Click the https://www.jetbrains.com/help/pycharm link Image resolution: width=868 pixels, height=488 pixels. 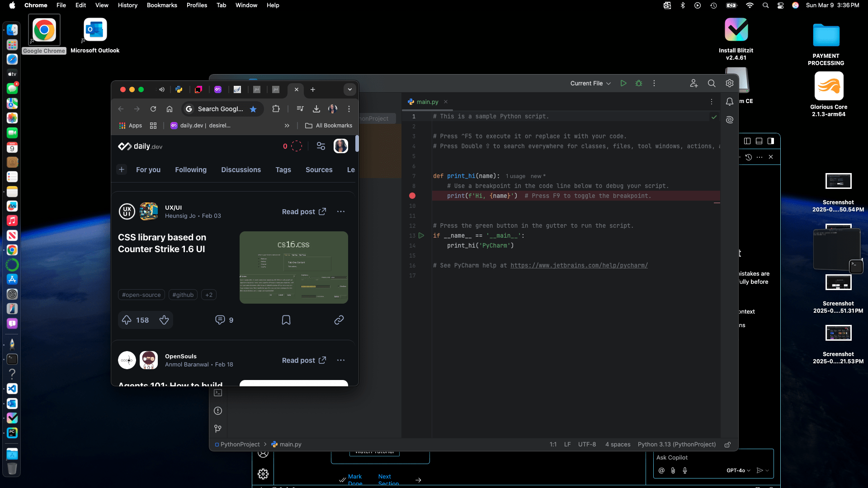(x=578, y=265)
